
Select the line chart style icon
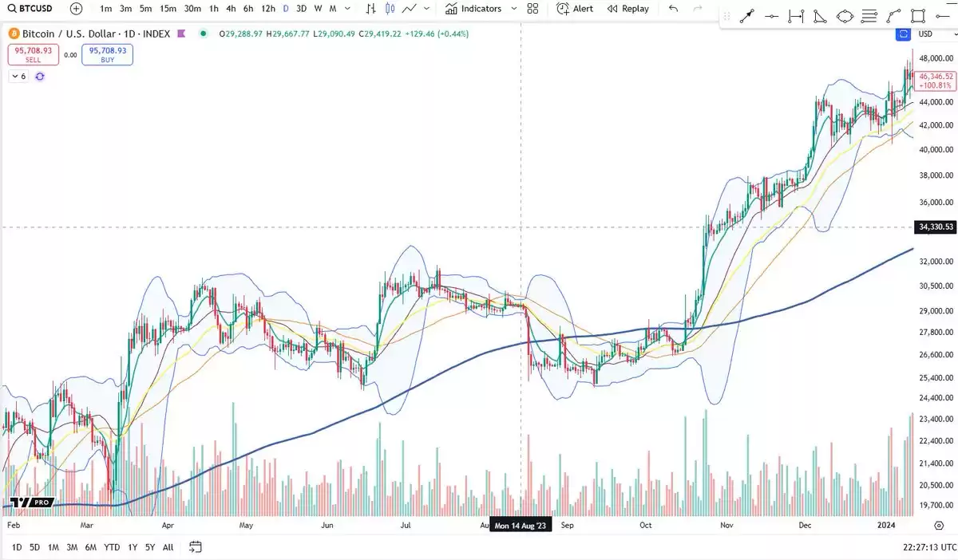coord(410,8)
